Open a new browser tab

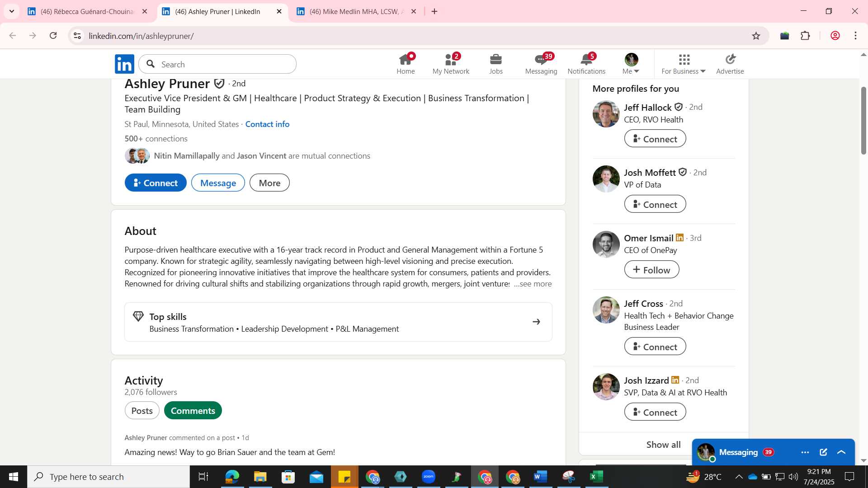[434, 11]
